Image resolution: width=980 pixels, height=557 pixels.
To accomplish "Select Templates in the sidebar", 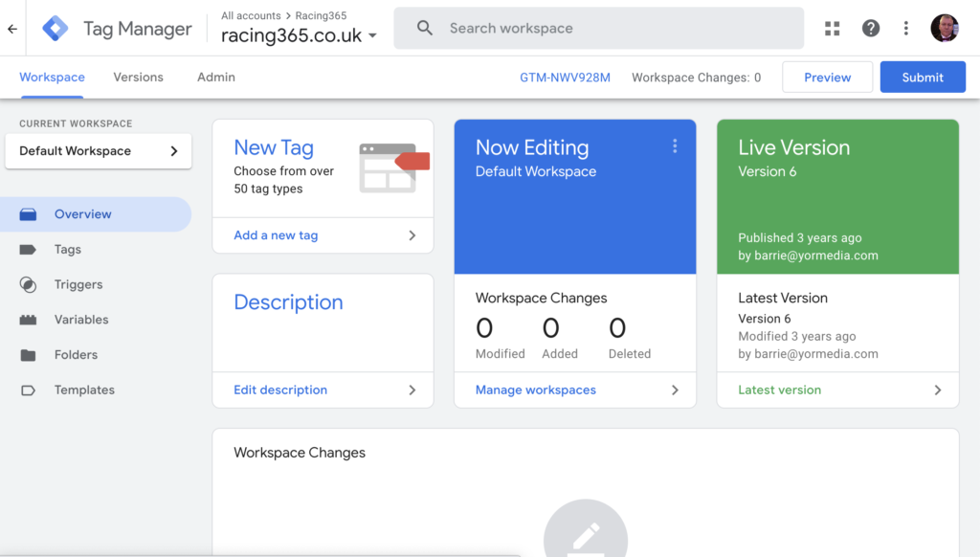I will 84,390.
